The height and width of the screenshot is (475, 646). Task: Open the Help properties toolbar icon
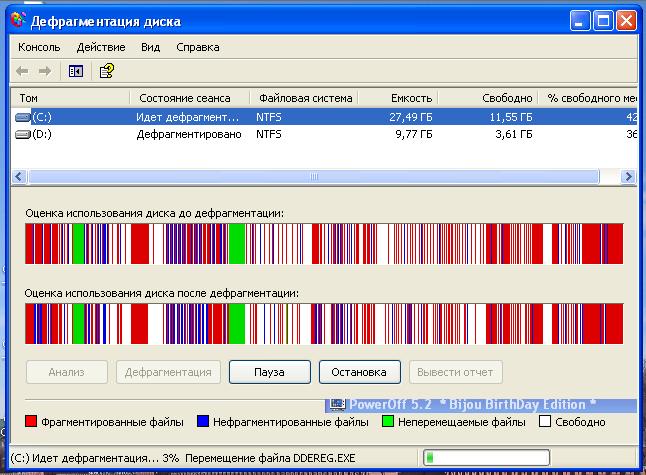[107, 71]
